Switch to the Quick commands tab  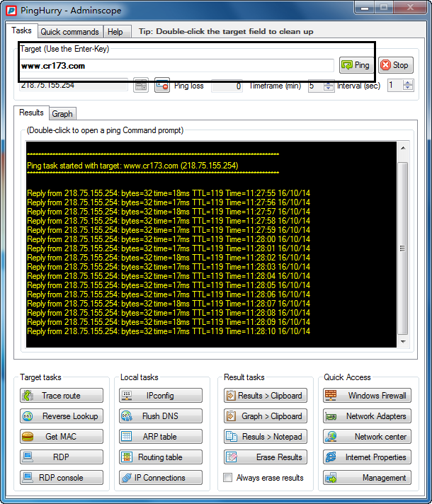coord(70,32)
